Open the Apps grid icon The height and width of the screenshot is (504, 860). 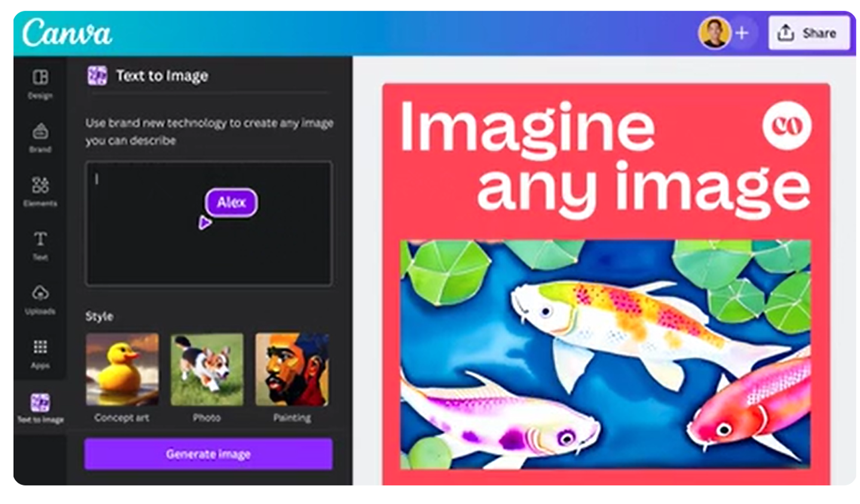(40, 346)
